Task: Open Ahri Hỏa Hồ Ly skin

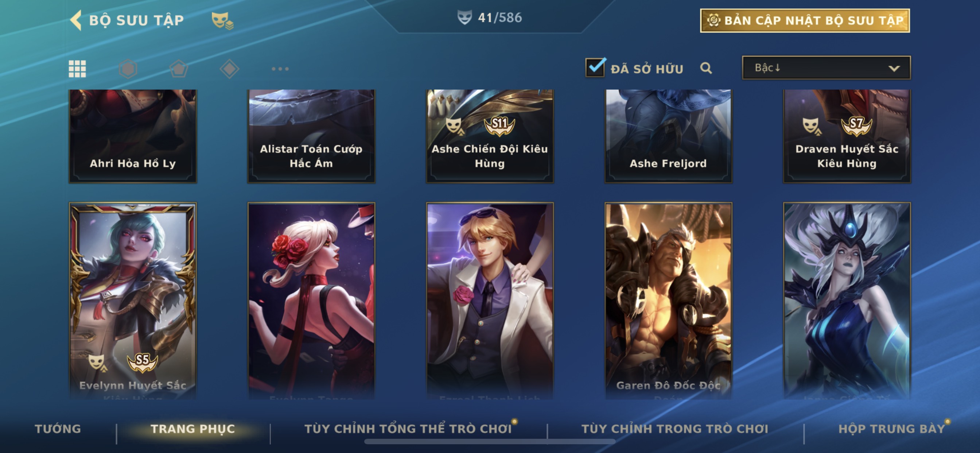Action: coord(133,136)
